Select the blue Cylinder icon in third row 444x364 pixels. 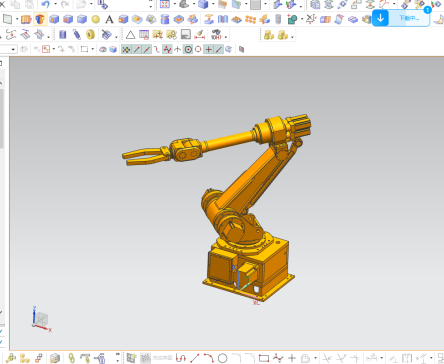coord(62,34)
